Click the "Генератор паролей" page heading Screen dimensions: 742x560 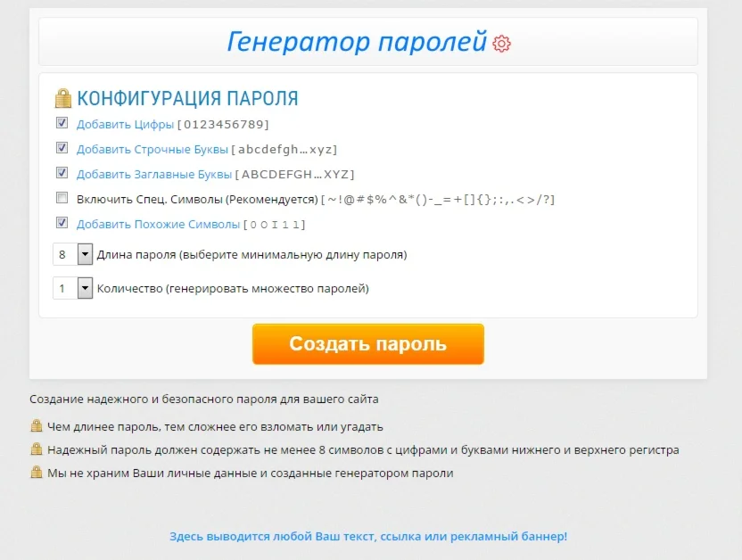point(359,41)
